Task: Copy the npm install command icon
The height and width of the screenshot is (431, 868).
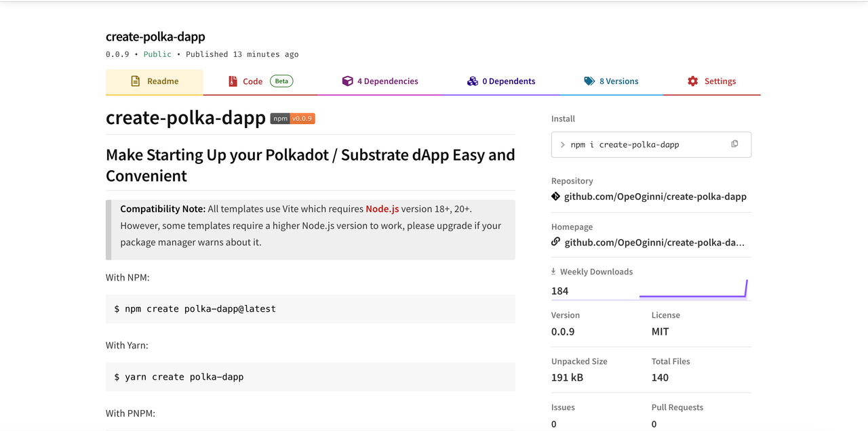Action: (x=734, y=144)
